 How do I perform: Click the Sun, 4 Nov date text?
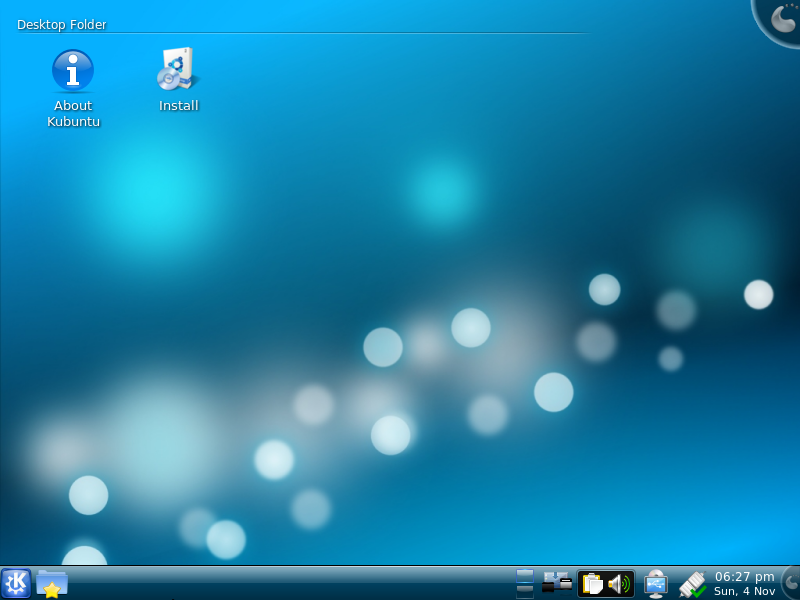pos(744,591)
